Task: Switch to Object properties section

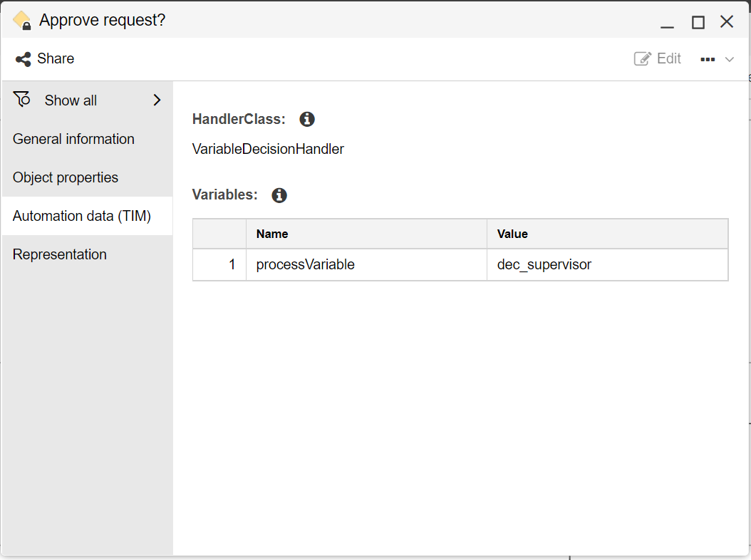Action: (x=66, y=177)
